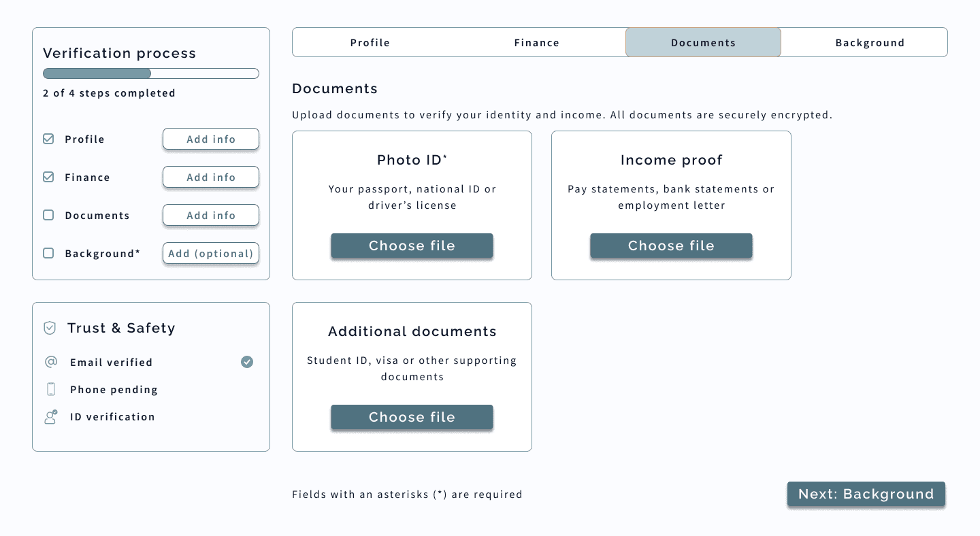The height and width of the screenshot is (536, 980).
Task: Check the Background checkbox in the sidebar
Action: [x=48, y=253]
